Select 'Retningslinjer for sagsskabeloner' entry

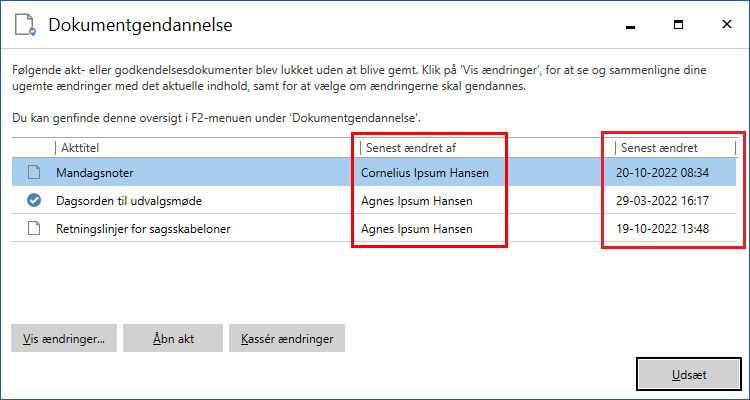(x=142, y=229)
